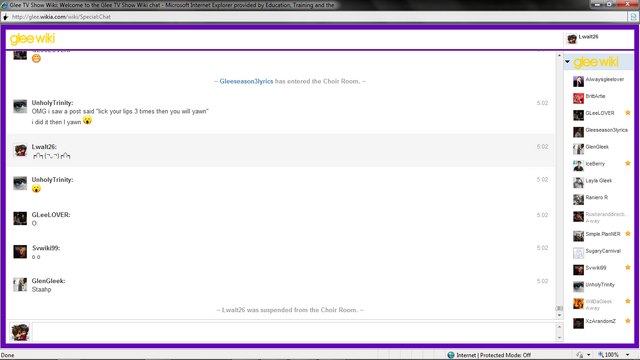This screenshot has width=640, height=360.
Task: Click the chat message input box
Action: 293,332
